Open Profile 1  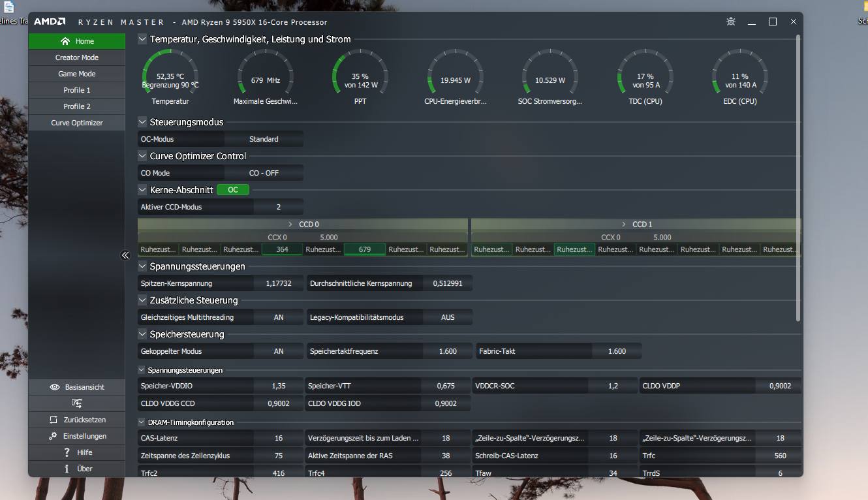77,90
